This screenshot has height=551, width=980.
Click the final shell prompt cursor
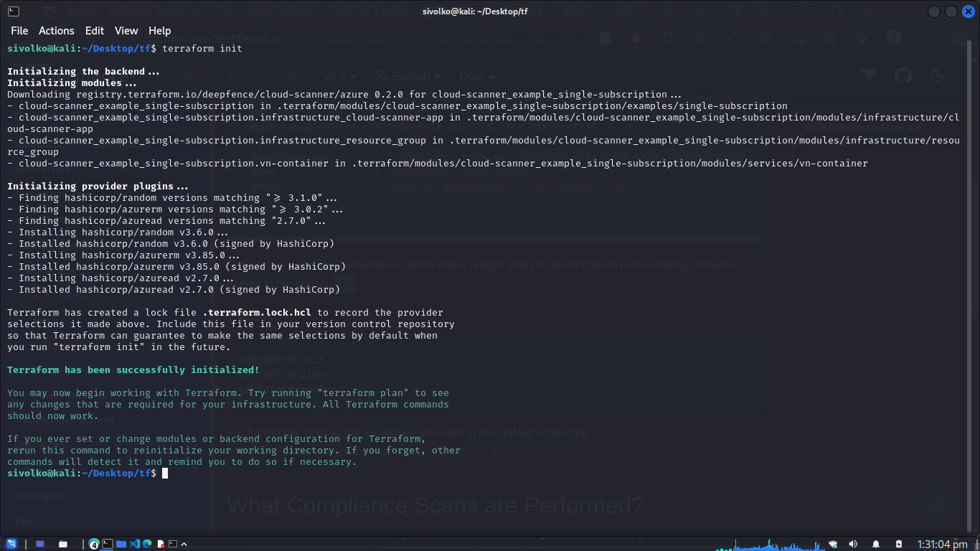pos(165,474)
